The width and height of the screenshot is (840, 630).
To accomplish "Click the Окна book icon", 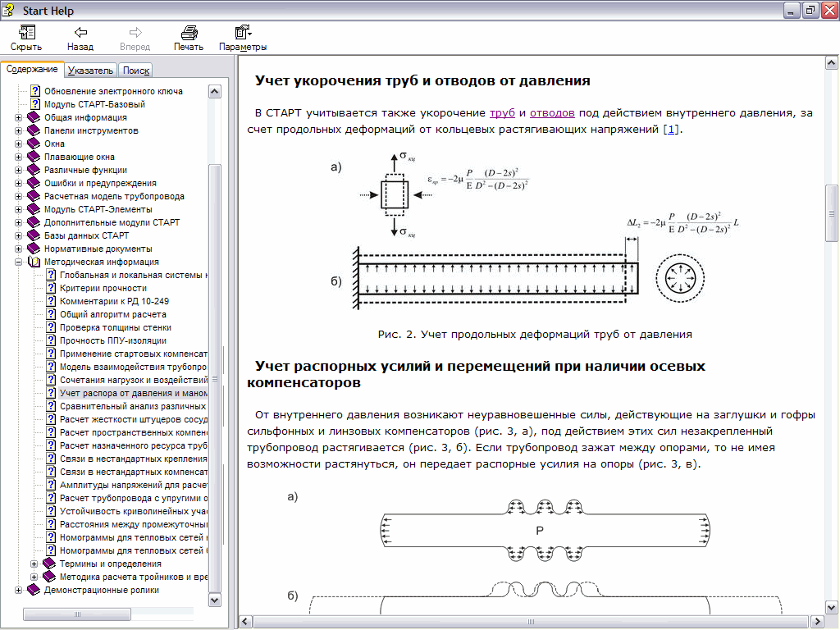I will coord(34,144).
